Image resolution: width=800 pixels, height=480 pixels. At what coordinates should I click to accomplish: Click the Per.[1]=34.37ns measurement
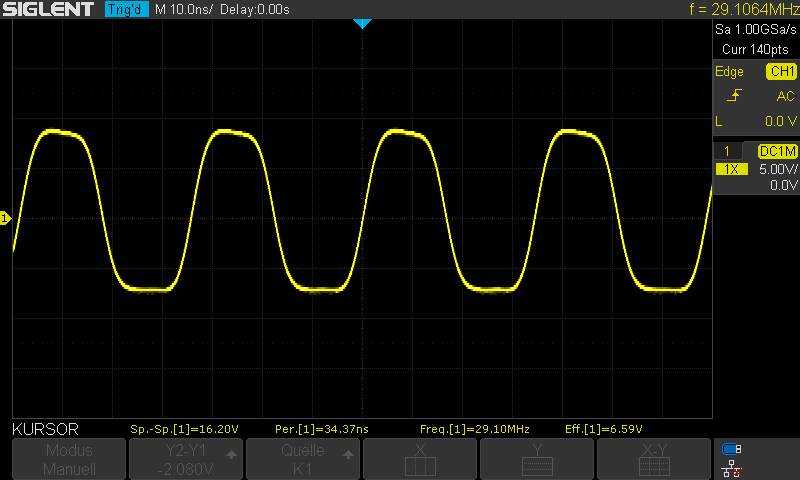321,429
